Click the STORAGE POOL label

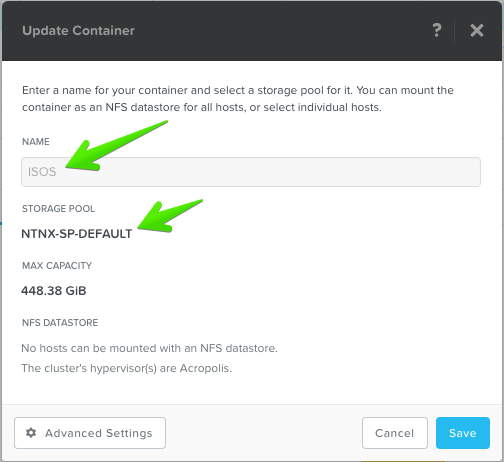[x=58, y=209]
